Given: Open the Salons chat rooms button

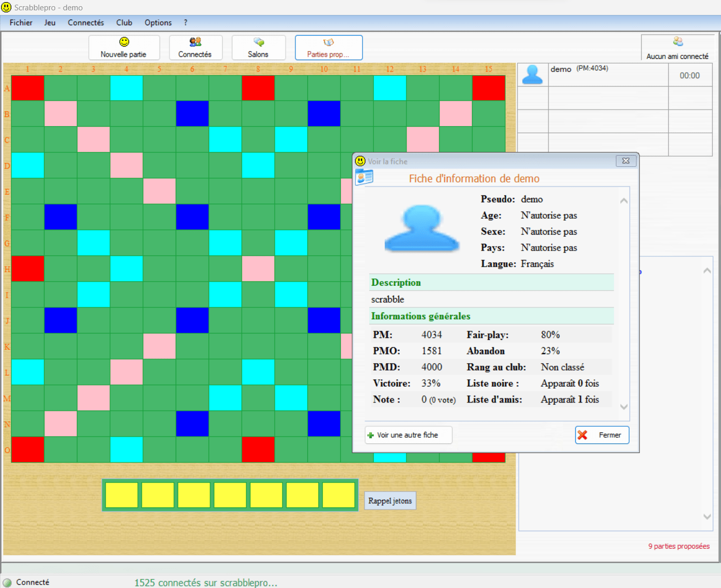Looking at the screenshot, I should (259, 48).
